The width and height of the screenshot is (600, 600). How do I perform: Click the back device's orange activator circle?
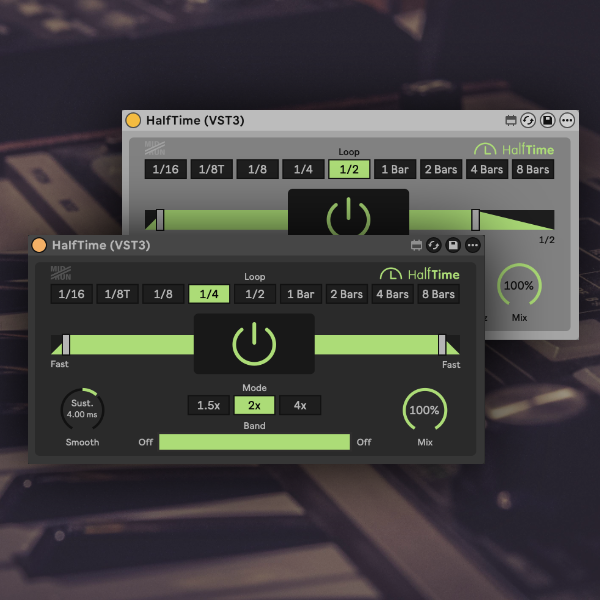click(133, 120)
